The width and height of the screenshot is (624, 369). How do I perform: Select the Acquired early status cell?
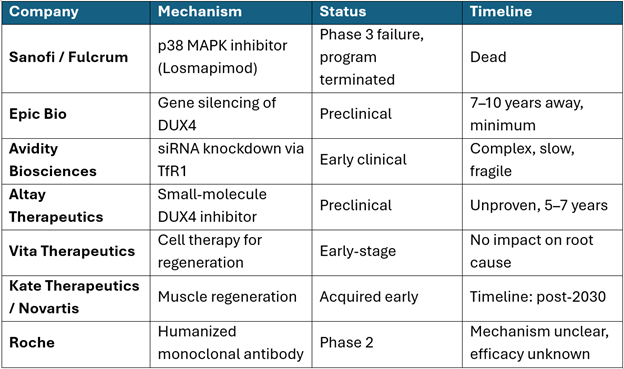tap(387, 298)
